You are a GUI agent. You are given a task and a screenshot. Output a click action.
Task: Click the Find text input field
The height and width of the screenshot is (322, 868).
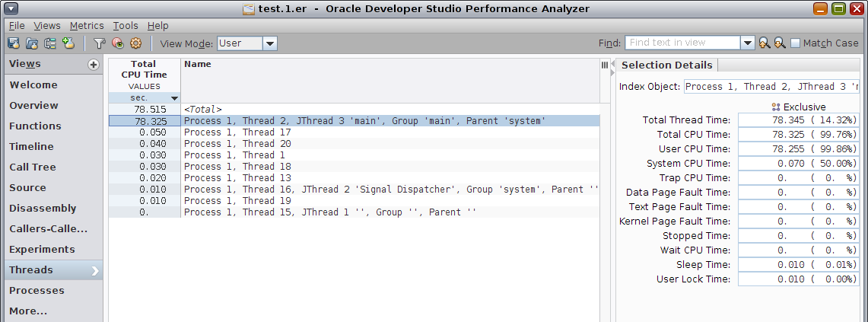(x=682, y=43)
